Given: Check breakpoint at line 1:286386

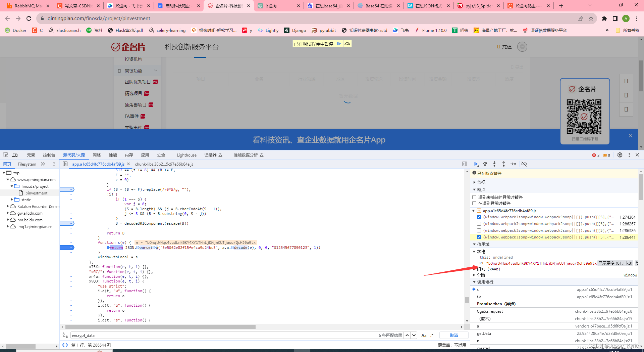Looking at the screenshot, I should click(x=479, y=230).
